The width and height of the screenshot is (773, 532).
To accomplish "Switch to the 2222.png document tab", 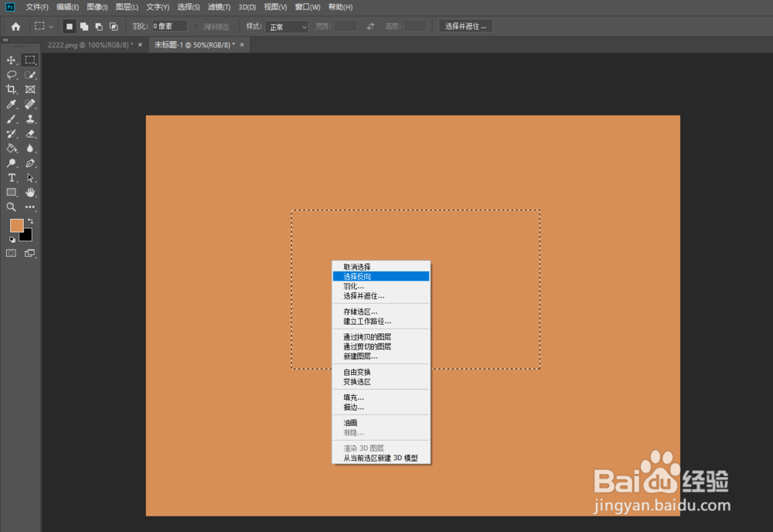I will [x=90, y=45].
